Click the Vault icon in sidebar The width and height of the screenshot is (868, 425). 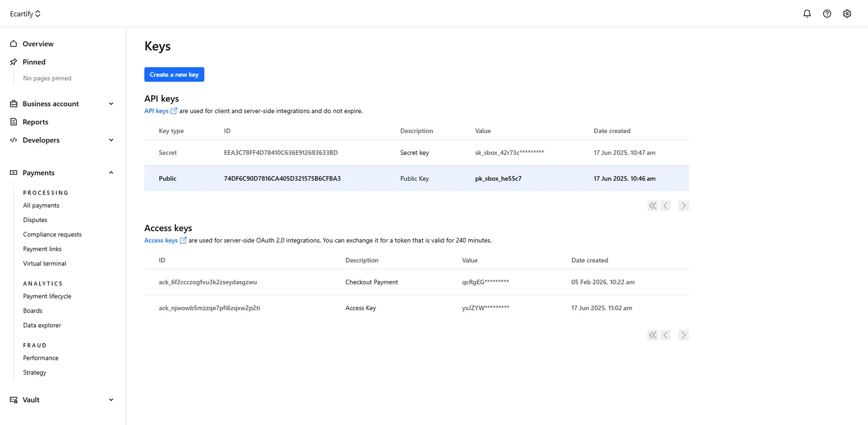[14, 400]
